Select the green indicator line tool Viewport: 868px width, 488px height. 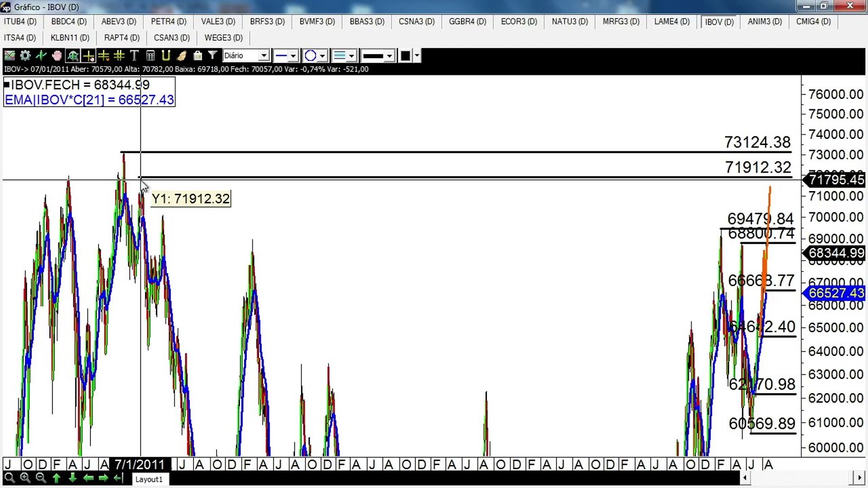click(41, 56)
